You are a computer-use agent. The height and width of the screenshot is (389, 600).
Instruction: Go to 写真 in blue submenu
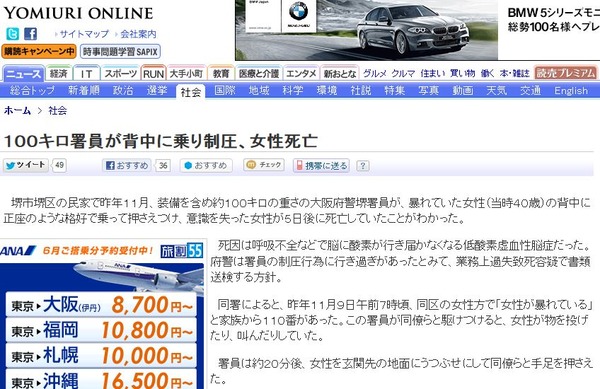(x=429, y=91)
